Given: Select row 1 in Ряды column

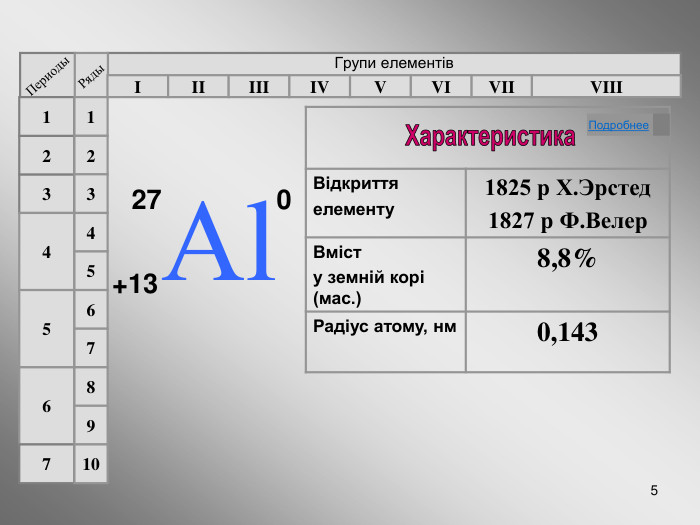Looking at the screenshot, I should [x=91, y=117].
